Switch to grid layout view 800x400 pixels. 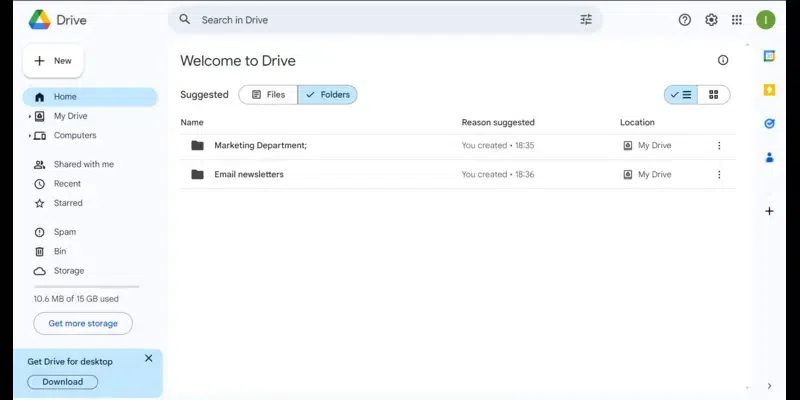pos(714,94)
